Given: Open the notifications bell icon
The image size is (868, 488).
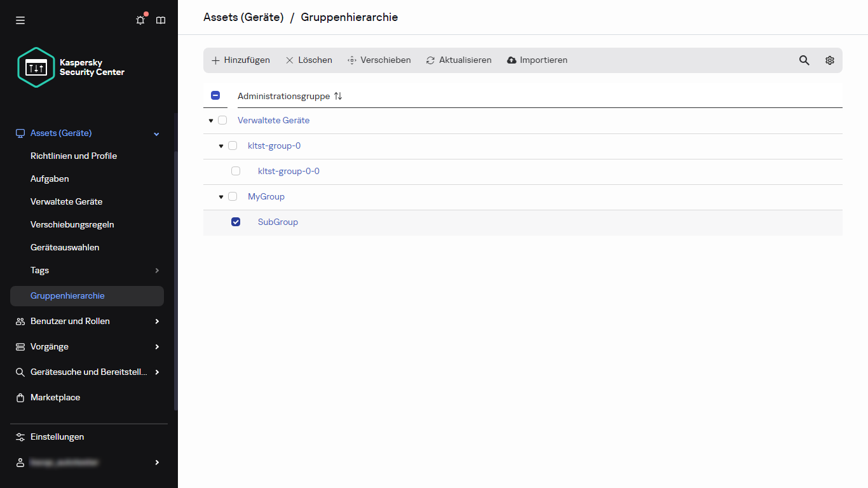Looking at the screenshot, I should [x=140, y=20].
